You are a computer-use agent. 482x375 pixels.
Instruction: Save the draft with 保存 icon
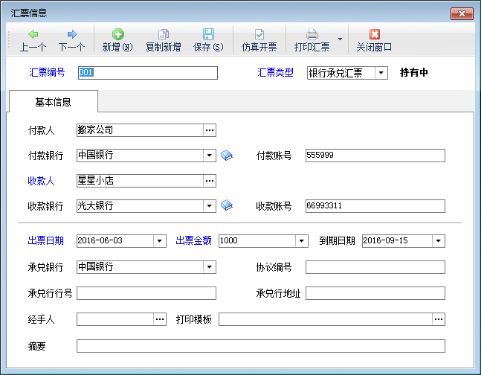click(x=208, y=34)
